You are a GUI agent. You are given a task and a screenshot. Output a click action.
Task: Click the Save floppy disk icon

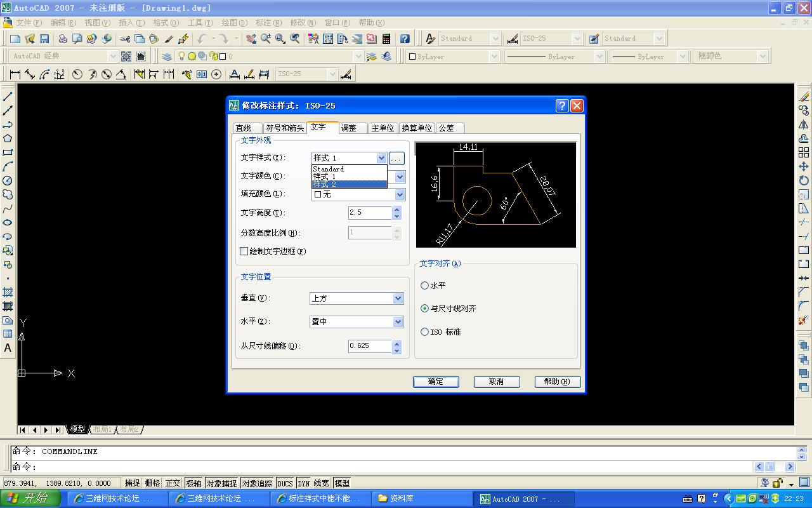pos(44,39)
